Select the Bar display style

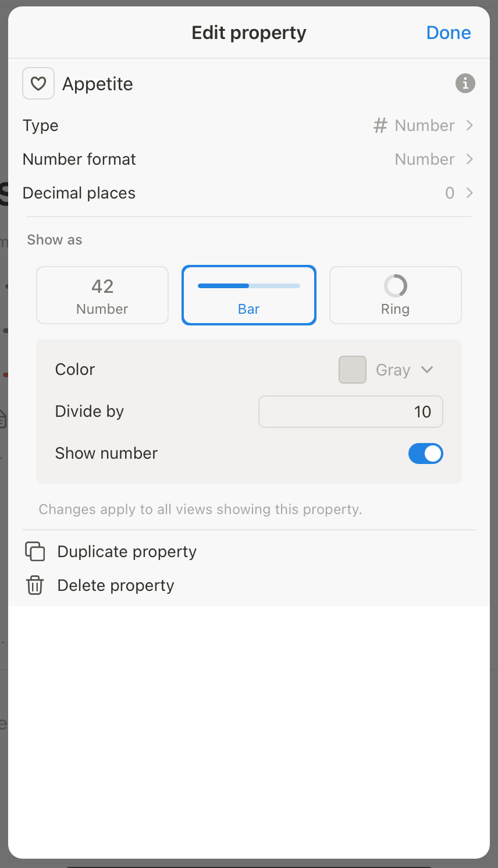[248, 295]
